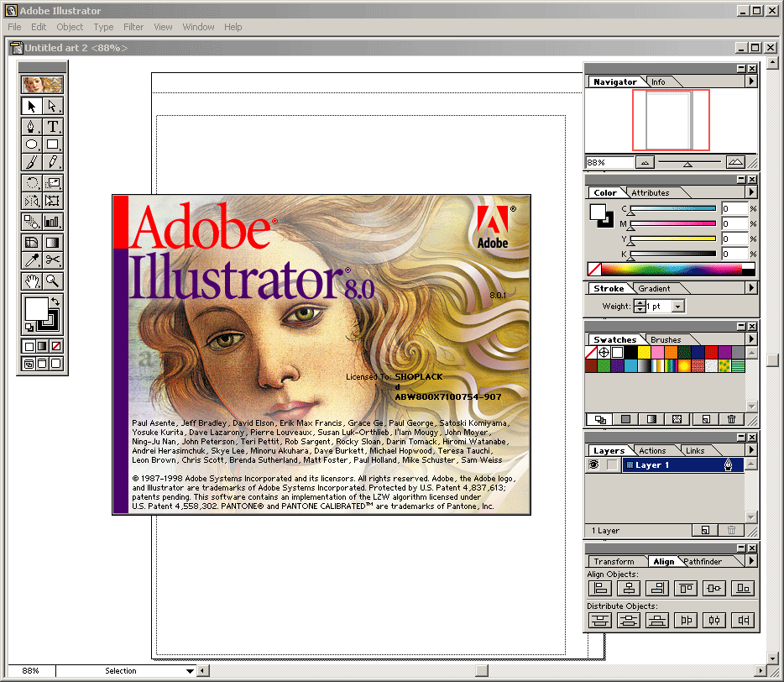The width and height of the screenshot is (784, 682).
Task: Select the Rotate tool
Action: tap(32, 183)
